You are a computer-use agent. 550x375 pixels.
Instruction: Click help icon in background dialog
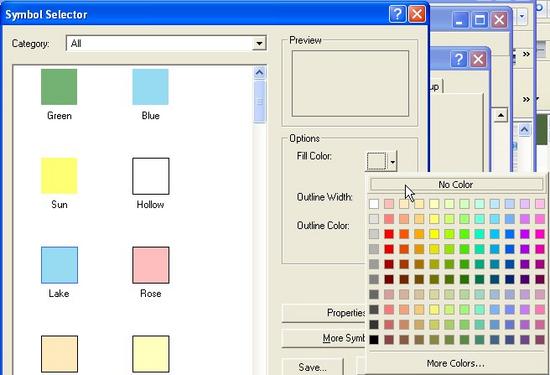458,59
